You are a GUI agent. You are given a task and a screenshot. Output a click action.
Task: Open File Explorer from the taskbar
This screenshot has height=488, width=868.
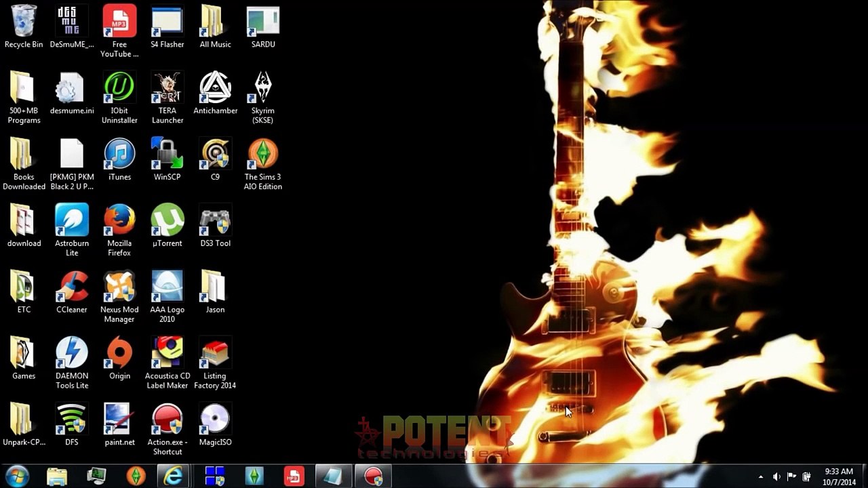point(57,476)
